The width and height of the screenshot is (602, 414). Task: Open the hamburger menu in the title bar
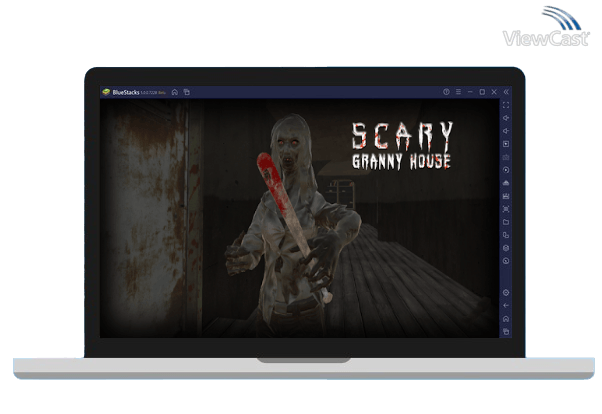pos(458,92)
